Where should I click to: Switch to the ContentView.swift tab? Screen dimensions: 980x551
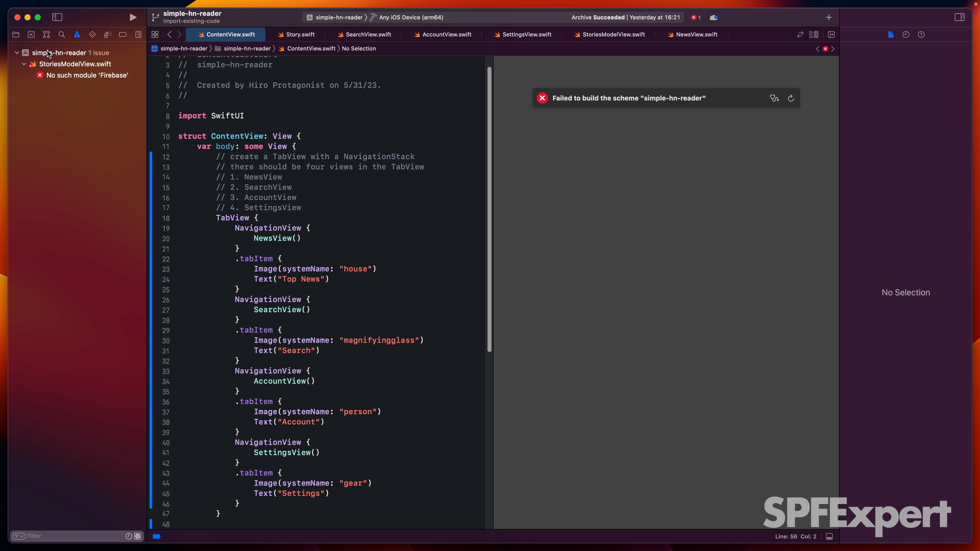tap(226, 35)
